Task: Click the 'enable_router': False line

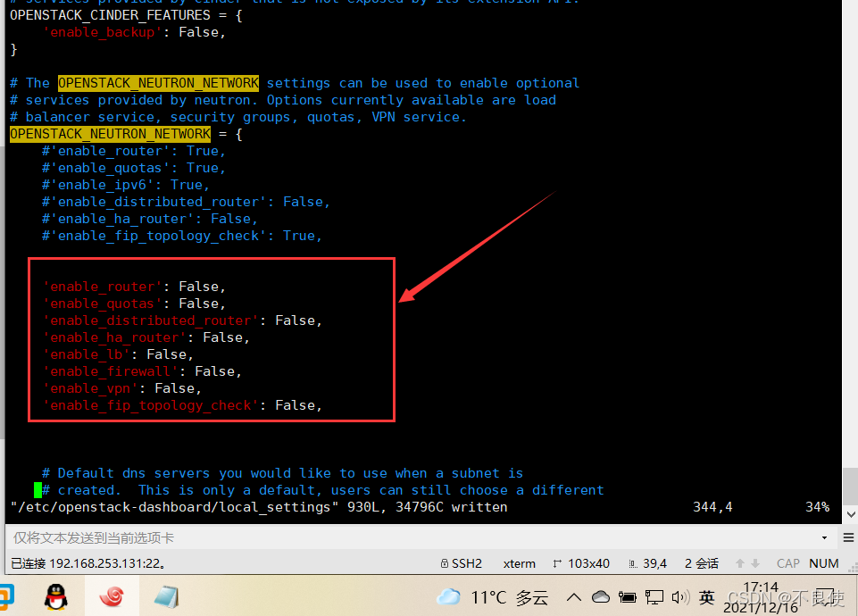Action: 134,287
